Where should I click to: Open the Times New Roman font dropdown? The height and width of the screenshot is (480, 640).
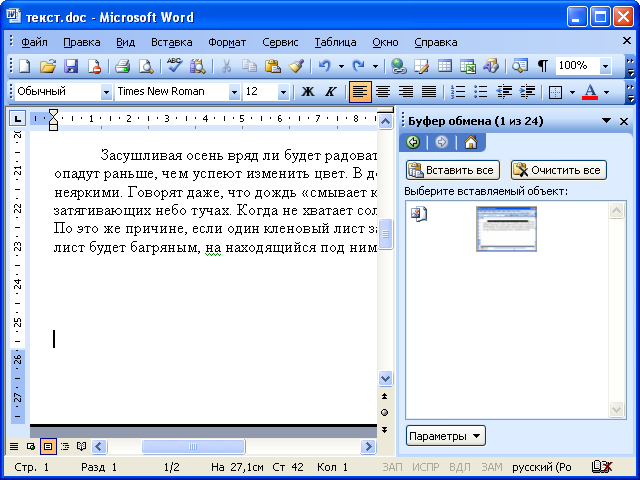[234, 92]
